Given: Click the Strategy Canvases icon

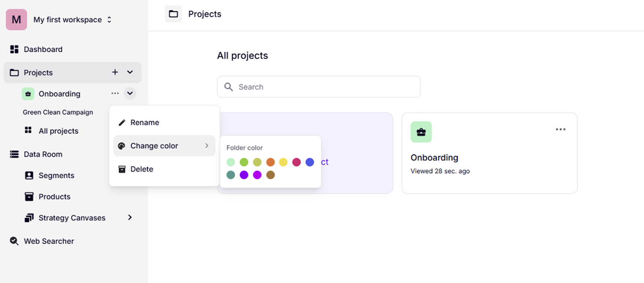Looking at the screenshot, I should pos(29,218).
